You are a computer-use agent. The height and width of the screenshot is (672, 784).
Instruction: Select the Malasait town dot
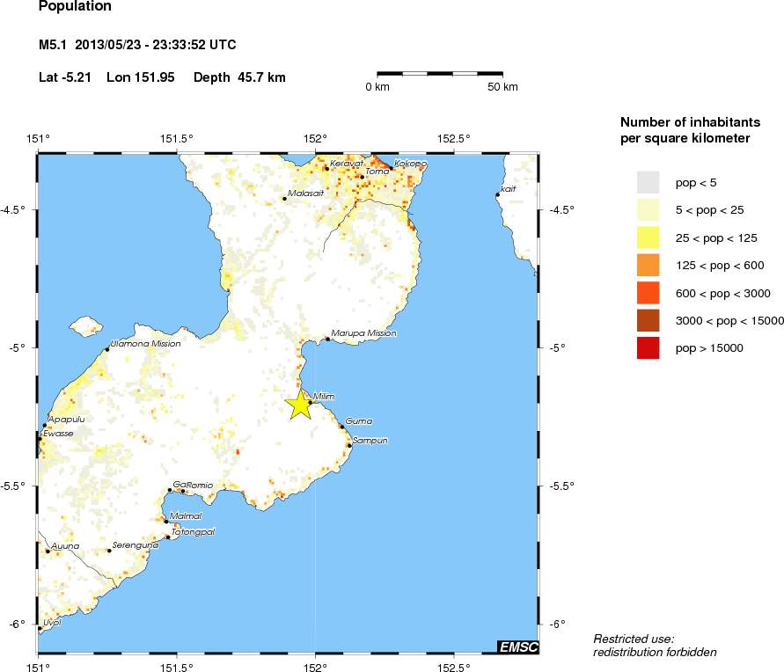[x=284, y=199]
